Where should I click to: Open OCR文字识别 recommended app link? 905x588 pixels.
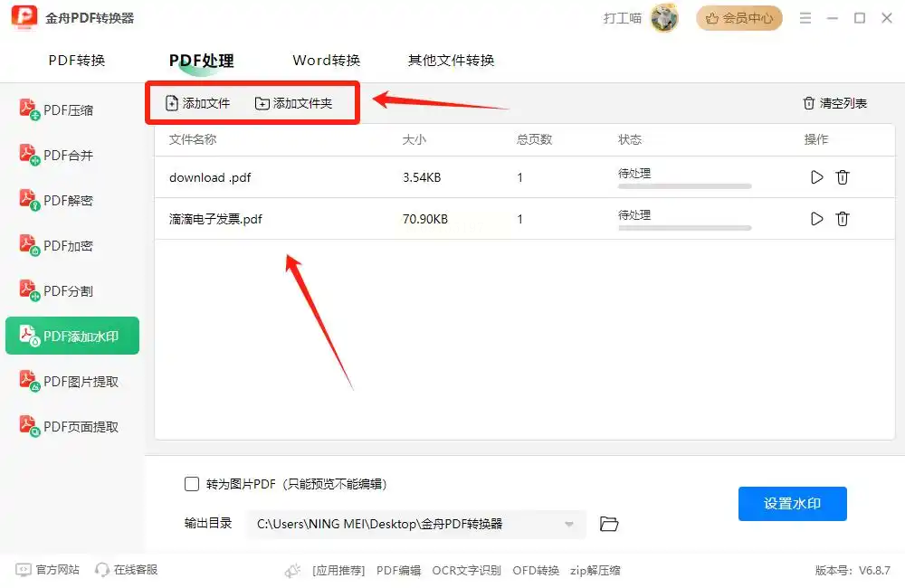[466, 570]
